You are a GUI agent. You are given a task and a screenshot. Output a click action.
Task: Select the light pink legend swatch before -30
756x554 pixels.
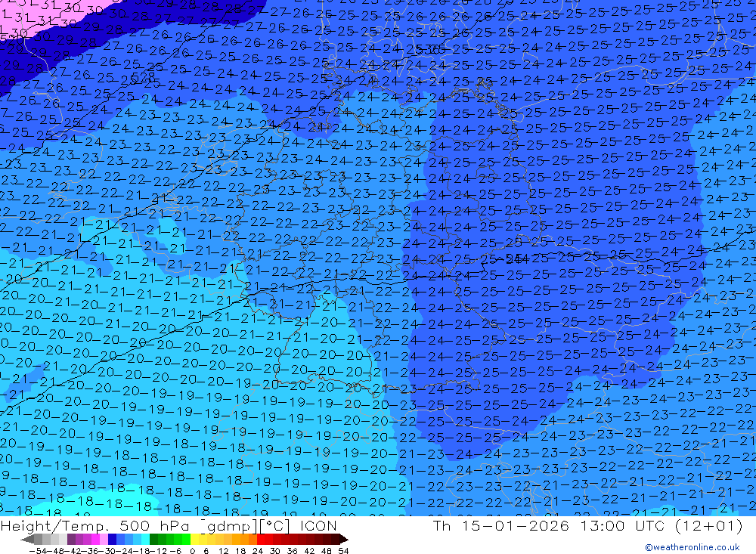(x=104, y=540)
